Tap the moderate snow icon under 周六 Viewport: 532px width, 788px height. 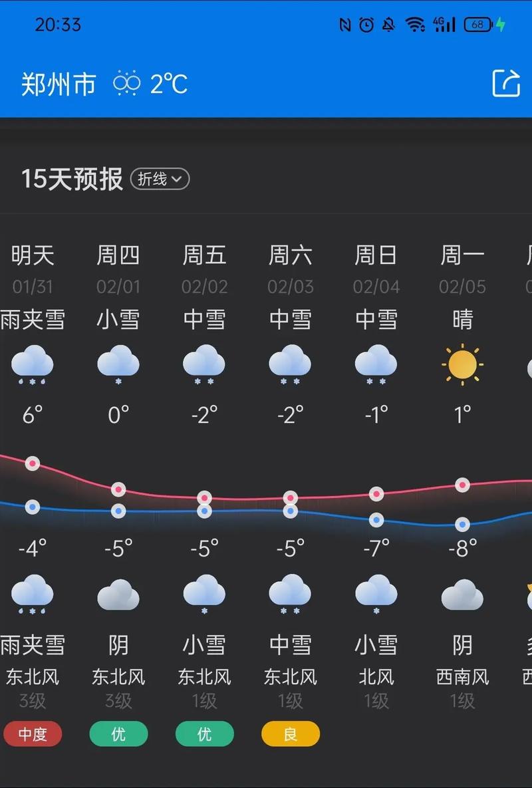pos(290,363)
